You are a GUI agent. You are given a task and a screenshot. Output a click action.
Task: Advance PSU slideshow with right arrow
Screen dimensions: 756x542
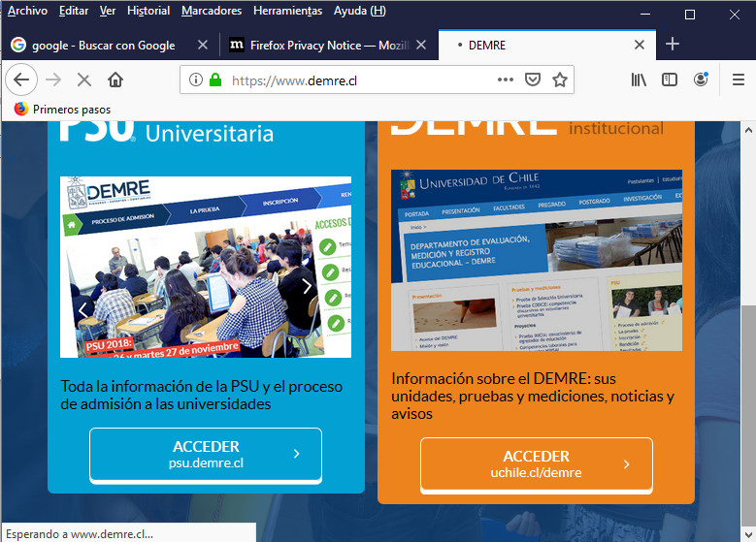308,286
